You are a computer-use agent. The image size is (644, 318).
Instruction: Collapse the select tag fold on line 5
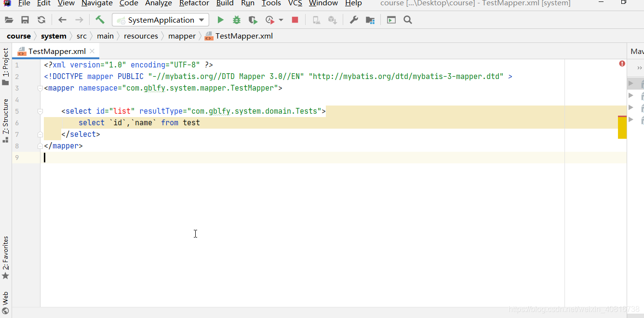click(40, 111)
